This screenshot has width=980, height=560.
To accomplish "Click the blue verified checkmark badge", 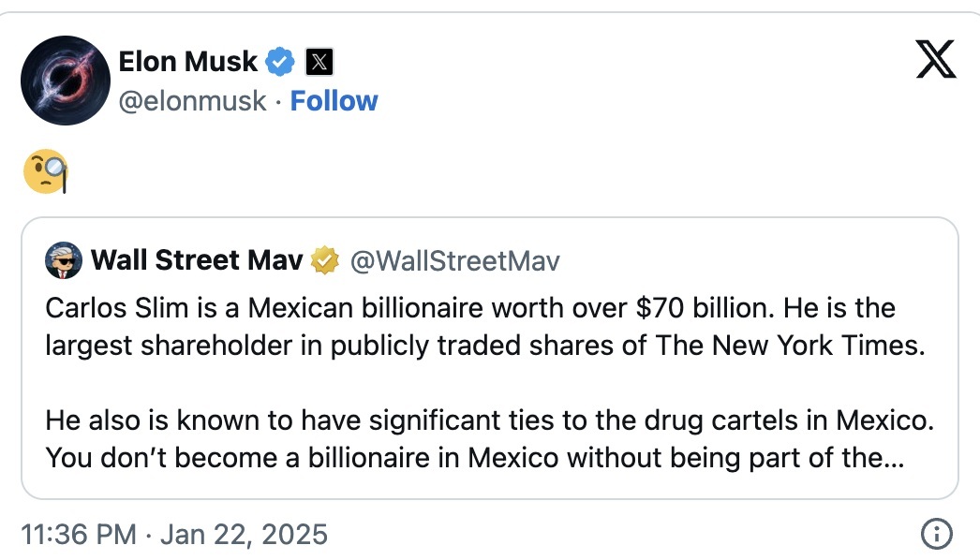I will pyautogui.click(x=280, y=62).
